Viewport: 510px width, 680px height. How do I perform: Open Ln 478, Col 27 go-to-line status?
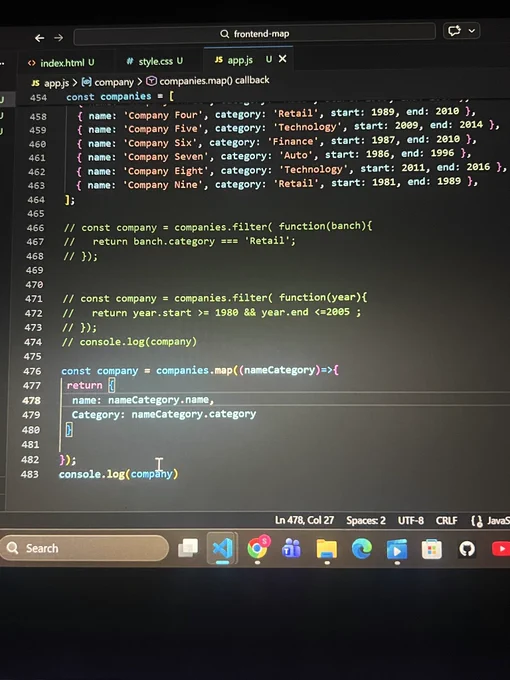[304, 520]
